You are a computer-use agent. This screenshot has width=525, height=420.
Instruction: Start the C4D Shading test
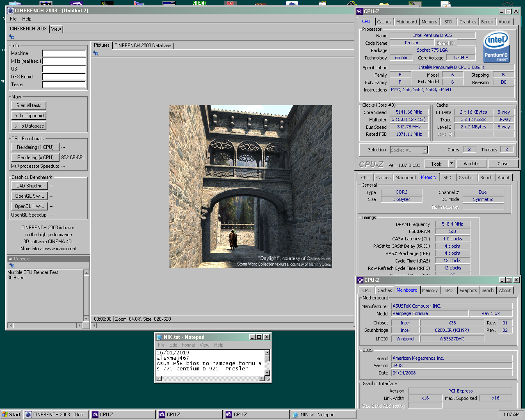[30, 186]
